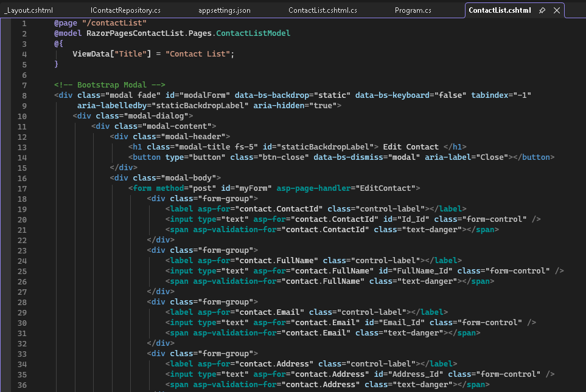The width and height of the screenshot is (586, 392).
Task: Pin the ContactList.cshtml tab
Action: pyautogui.click(x=542, y=10)
